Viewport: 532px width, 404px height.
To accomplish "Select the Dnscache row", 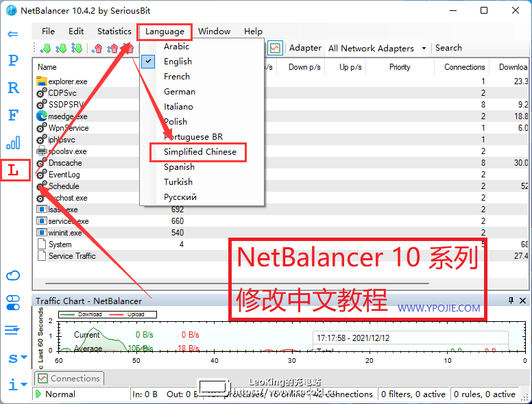I will pyautogui.click(x=281, y=163).
